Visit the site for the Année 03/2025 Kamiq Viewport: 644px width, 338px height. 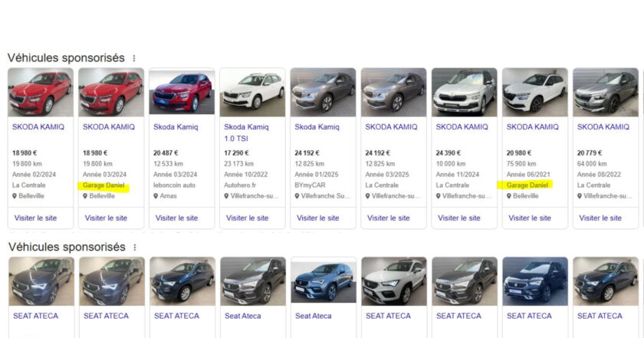tap(389, 218)
